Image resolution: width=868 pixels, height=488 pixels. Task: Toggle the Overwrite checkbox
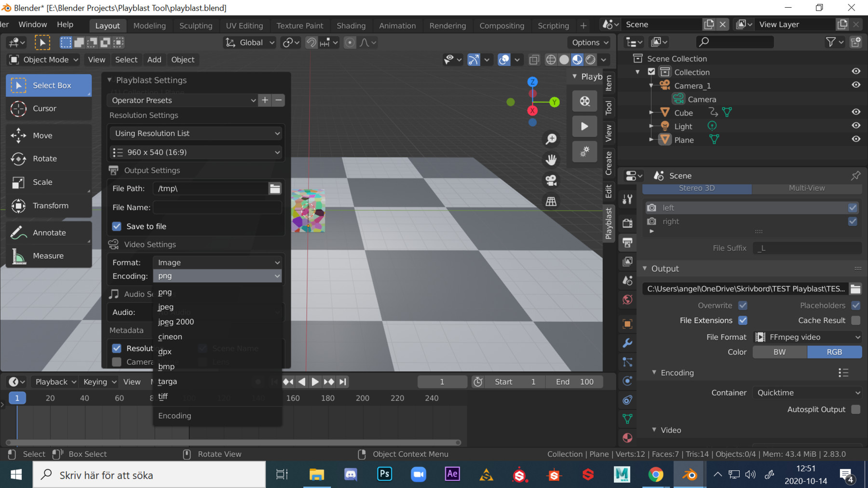click(x=743, y=305)
